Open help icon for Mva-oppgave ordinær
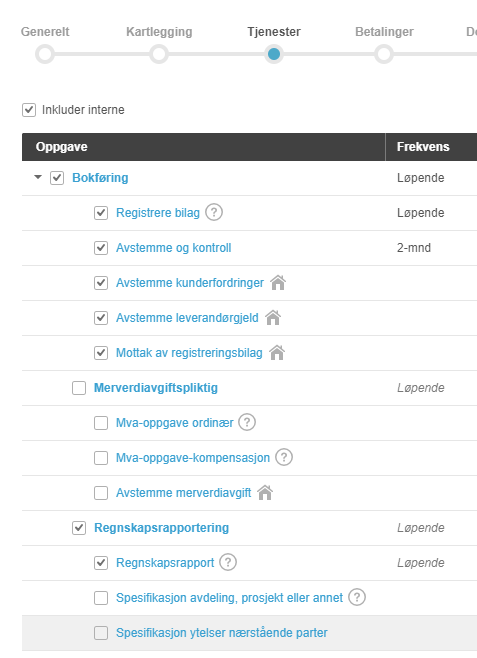The width and height of the screenshot is (477, 658). (x=247, y=422)
